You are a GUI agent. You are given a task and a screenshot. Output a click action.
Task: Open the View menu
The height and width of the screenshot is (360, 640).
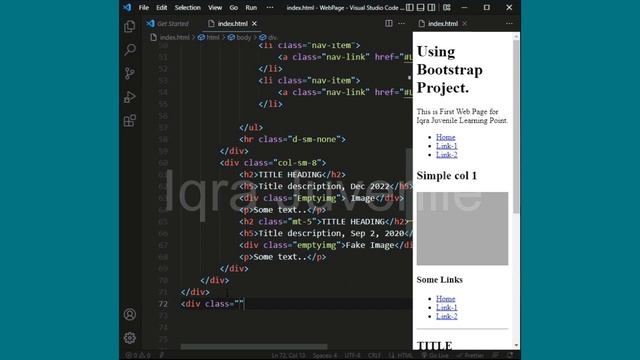[215, 7]
